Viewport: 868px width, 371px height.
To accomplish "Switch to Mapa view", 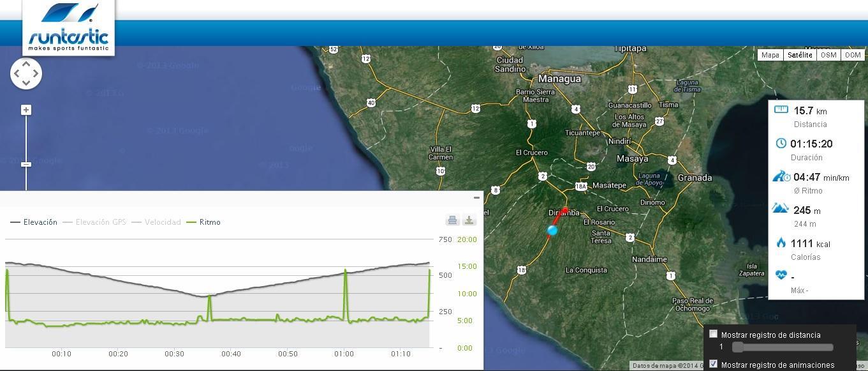I will 770,55.
